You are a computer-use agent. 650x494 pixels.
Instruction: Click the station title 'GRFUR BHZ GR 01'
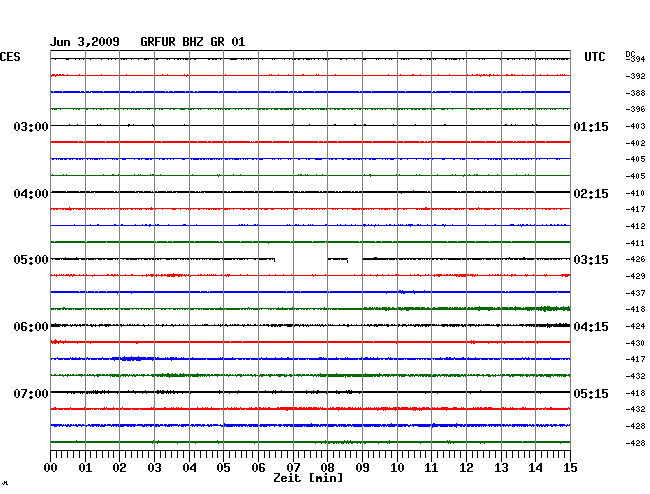pyautogui.click(x=193, y=42)
